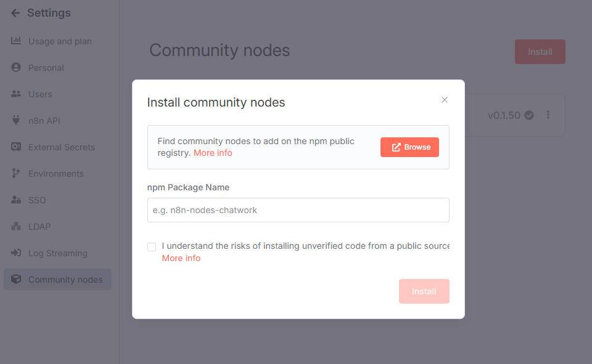The width and height of the screenshot is (592, 364).
Task: Select Community nodes in the sidebar
Action: coord(58,280)
